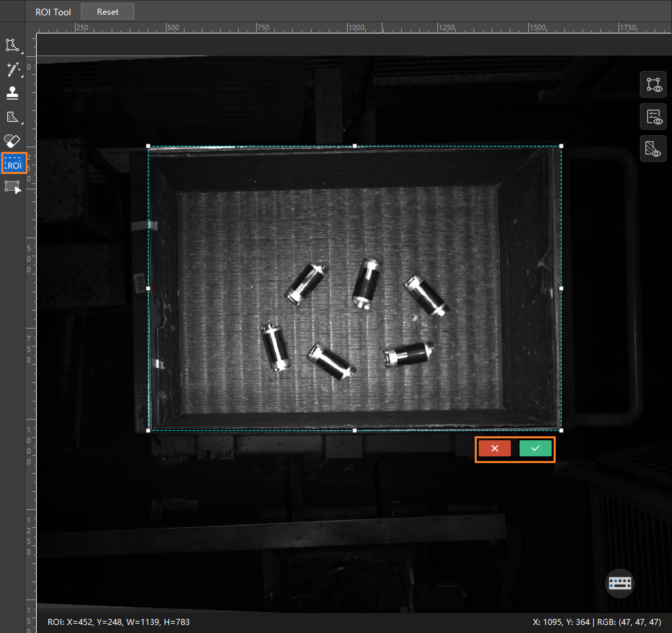672x633 pixels.
Task: Select the polygon labeling tool
Action: pyautogui.click(x=12, y=45)
